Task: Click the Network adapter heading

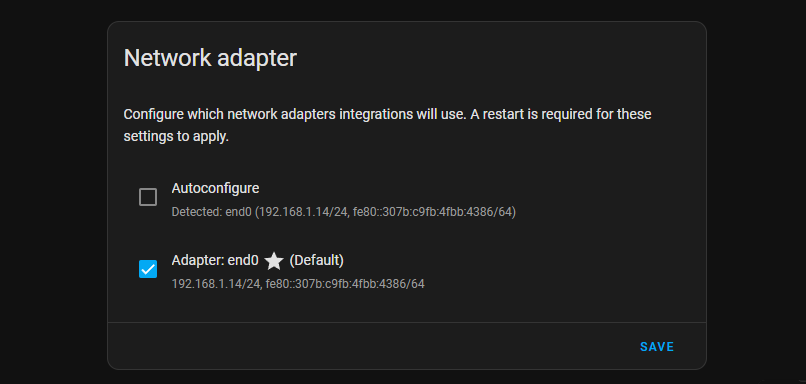Action: (x=210, y=58)
